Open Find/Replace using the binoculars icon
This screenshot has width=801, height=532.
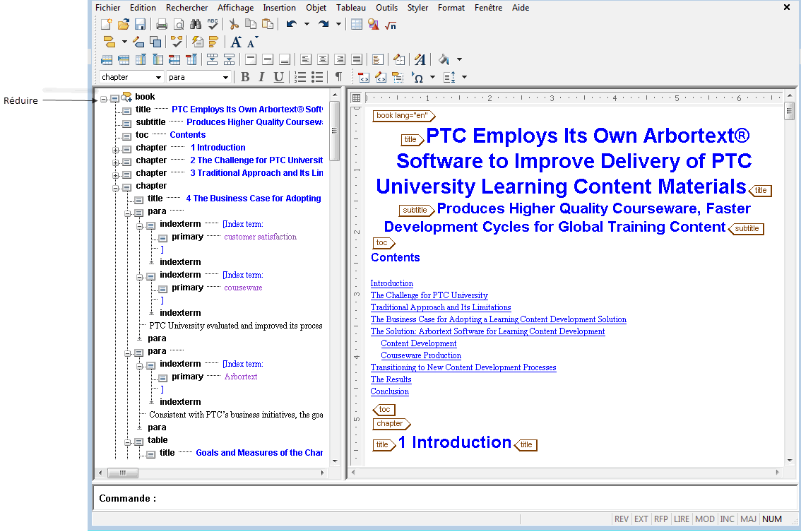(x=196, y=24)
